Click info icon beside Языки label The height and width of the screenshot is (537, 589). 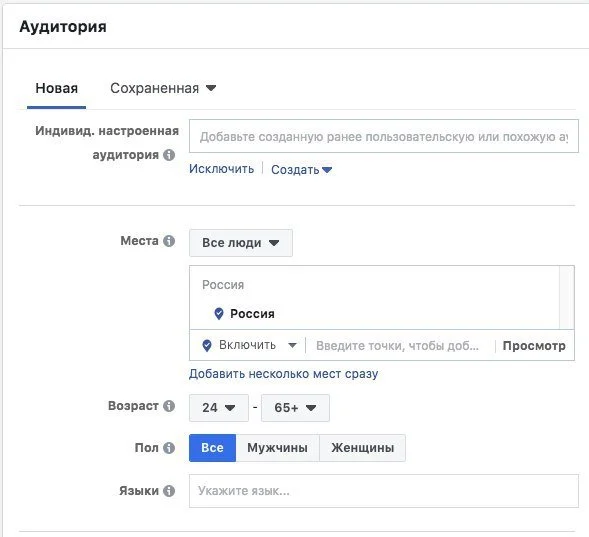169,491
